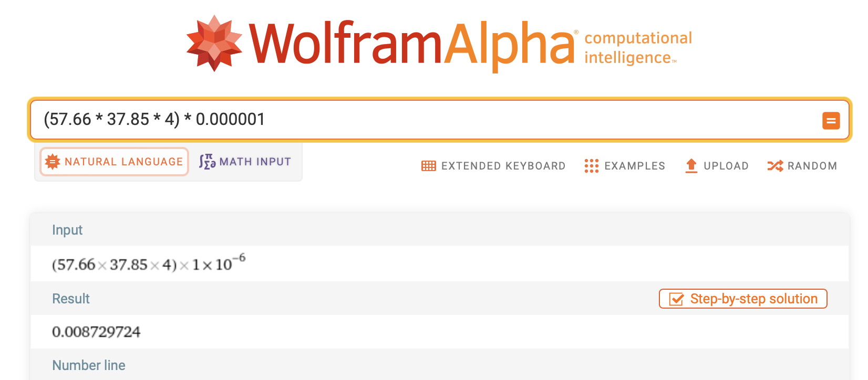Select Natural Language input mode
Image resolution: width=868 pixels, height=380 pixels.
tap(114, 162)
